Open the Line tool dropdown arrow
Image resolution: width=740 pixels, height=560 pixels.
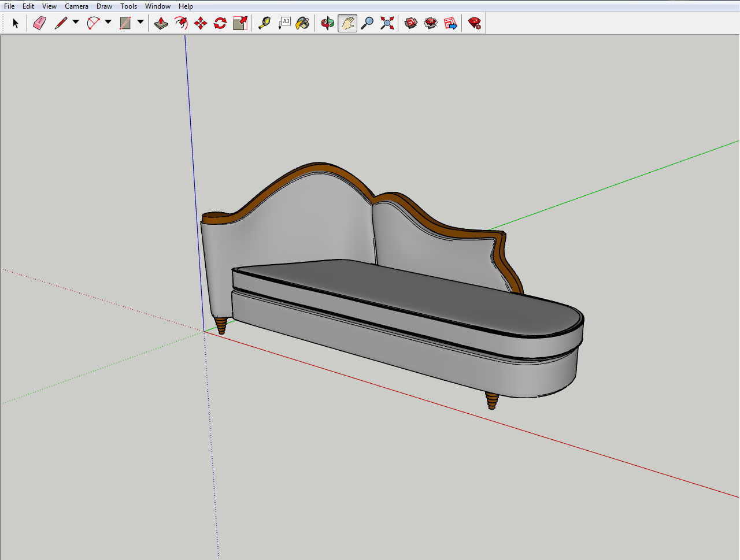tap(76, 23)
